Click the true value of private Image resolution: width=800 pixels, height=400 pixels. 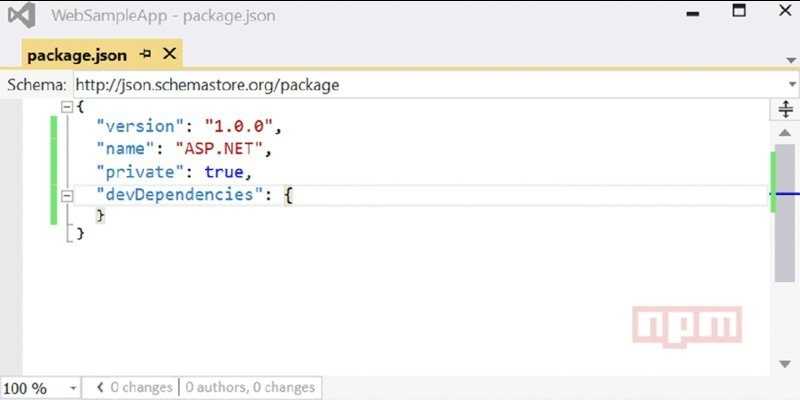click(x=224, y=172)
